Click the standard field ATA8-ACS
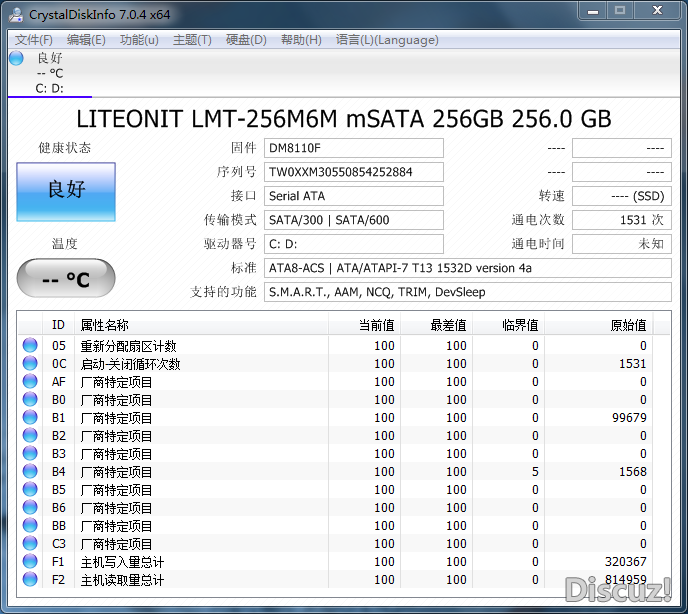This screenshot has width=688, height=614. (x=468, y=268)
